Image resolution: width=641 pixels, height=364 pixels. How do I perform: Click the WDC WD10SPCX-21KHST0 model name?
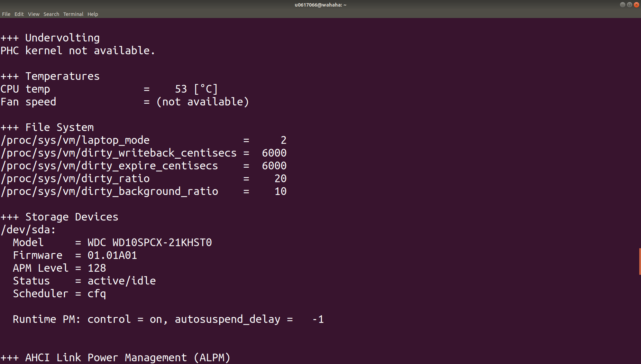coord(149,242)
